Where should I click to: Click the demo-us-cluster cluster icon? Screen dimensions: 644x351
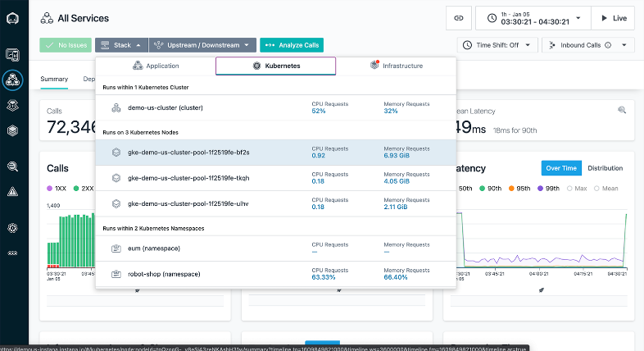[x=116, y=107]
